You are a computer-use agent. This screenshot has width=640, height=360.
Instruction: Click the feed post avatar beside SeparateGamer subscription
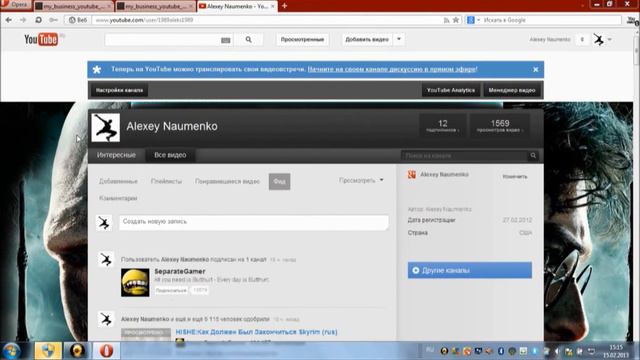coord(106,260)
